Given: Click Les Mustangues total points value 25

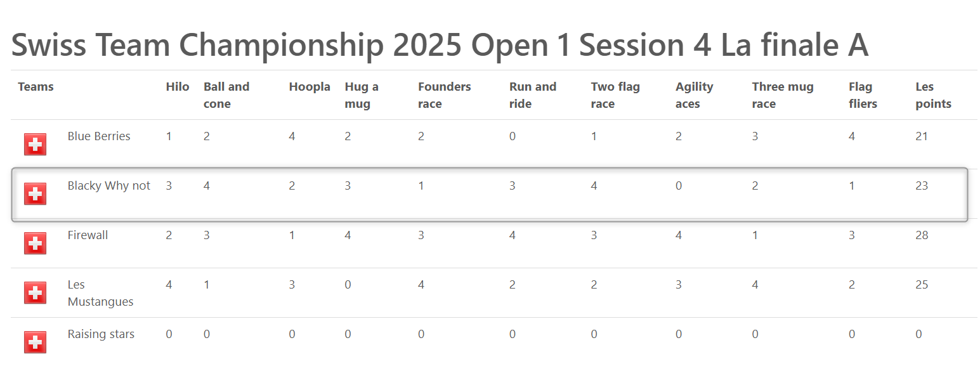Looking at the screenshot, I should click(x=922, y=285).
